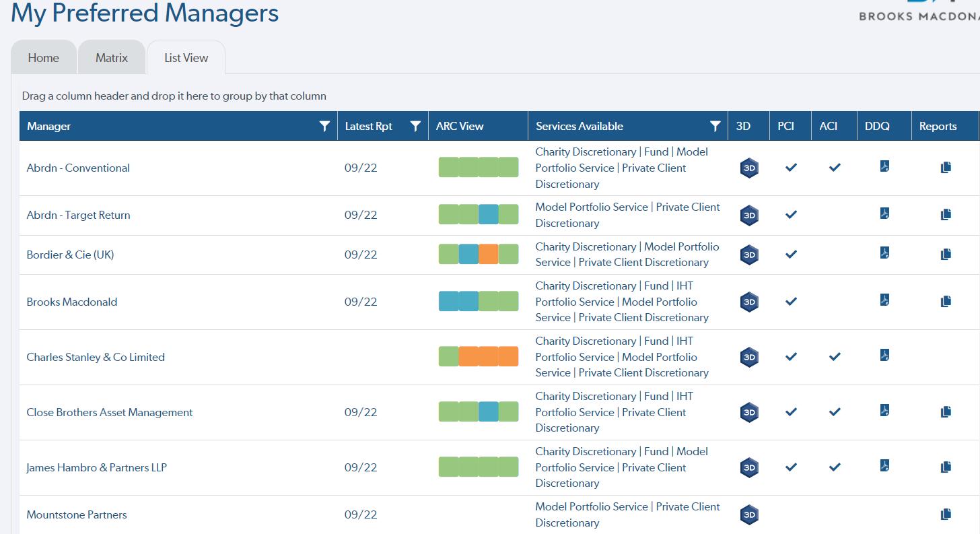The width and height of the screenshot is (980, 534).
Task: Sort by the 3D column header
Action: (x=743, y=126)
